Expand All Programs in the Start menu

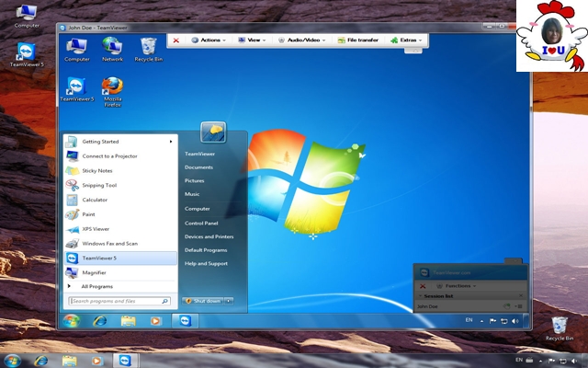tap(120, 286)
